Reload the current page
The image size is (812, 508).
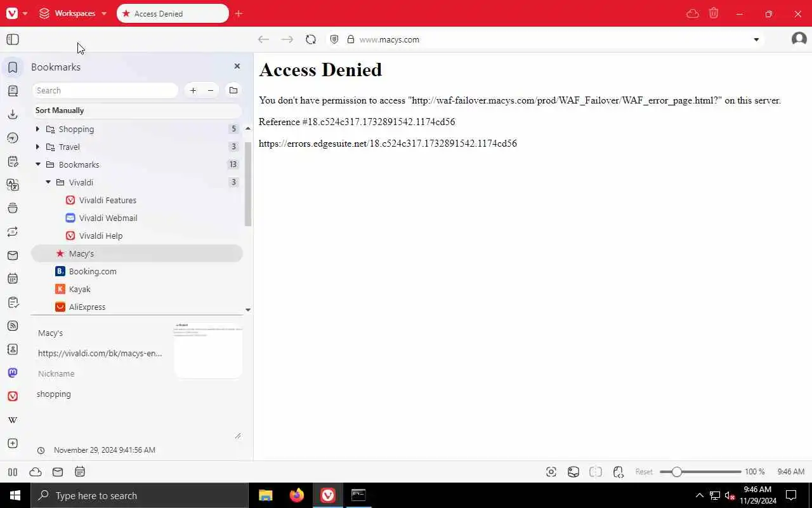click(310, 39)
